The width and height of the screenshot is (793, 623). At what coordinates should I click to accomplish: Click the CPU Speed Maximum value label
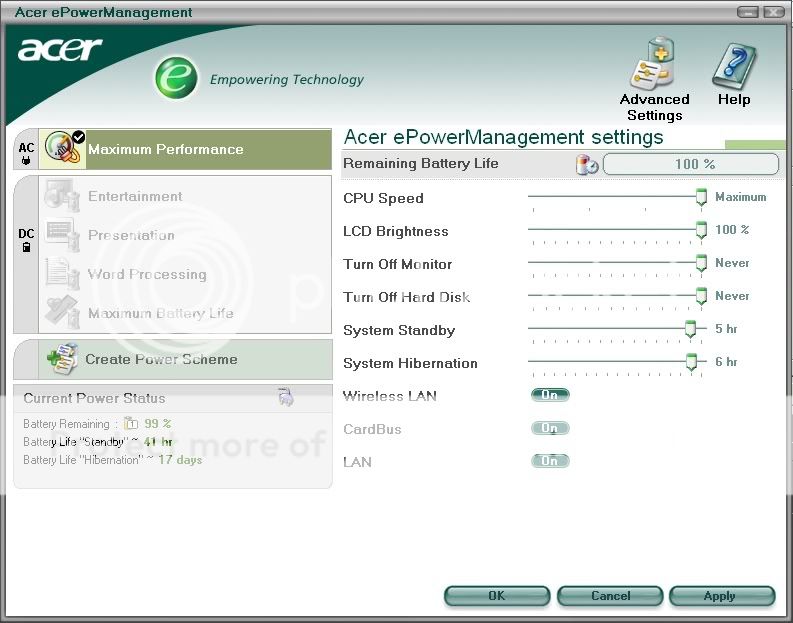740,197
